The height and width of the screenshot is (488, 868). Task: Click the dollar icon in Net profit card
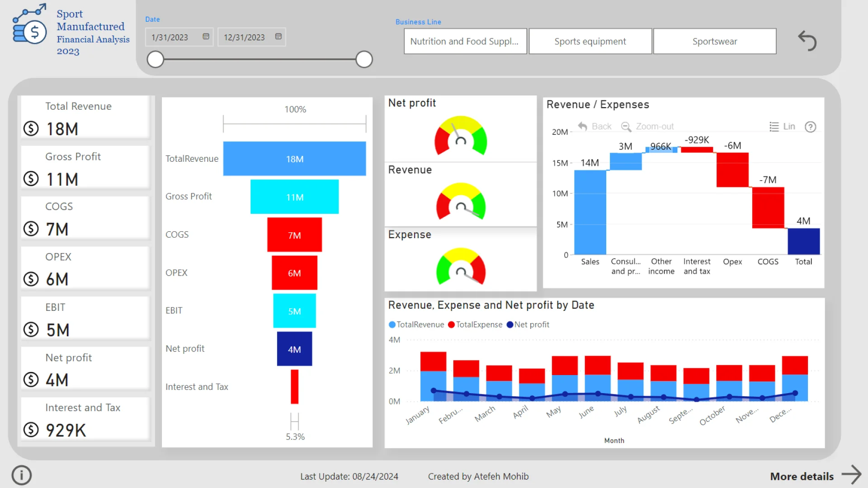31,380
